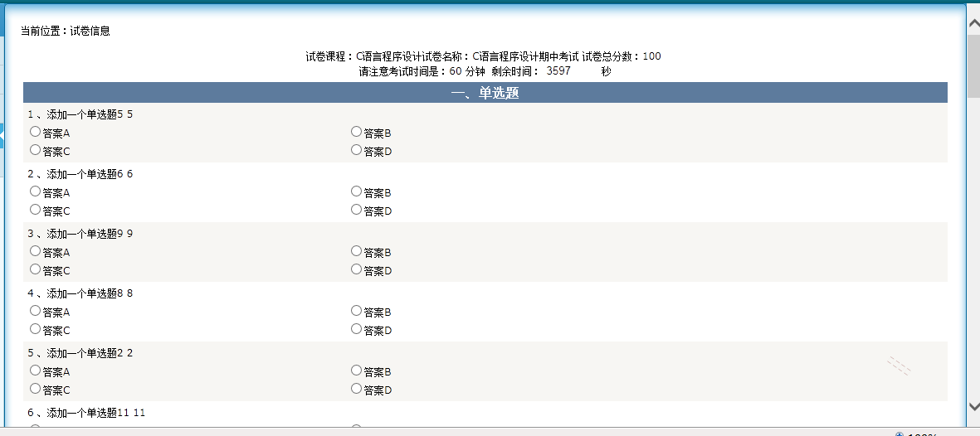Viewport: 980px width, 436px height.
Task: Pick 答案C for question 3
Action: click(x=35, y=269)
